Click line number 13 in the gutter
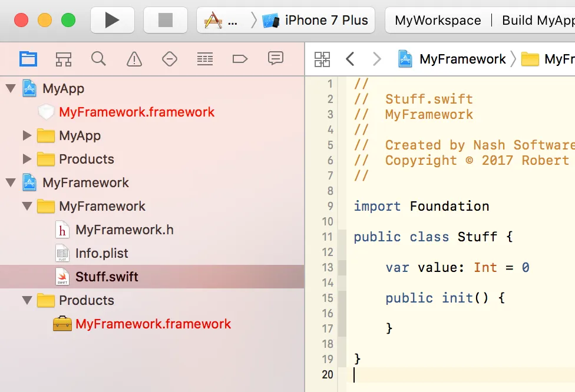 328,267
